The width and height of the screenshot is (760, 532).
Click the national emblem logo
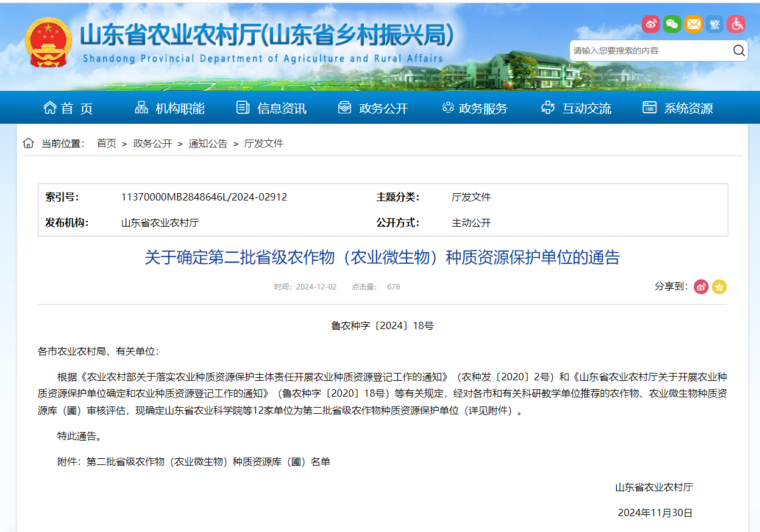pyautogui.click(x=48, y=43)
